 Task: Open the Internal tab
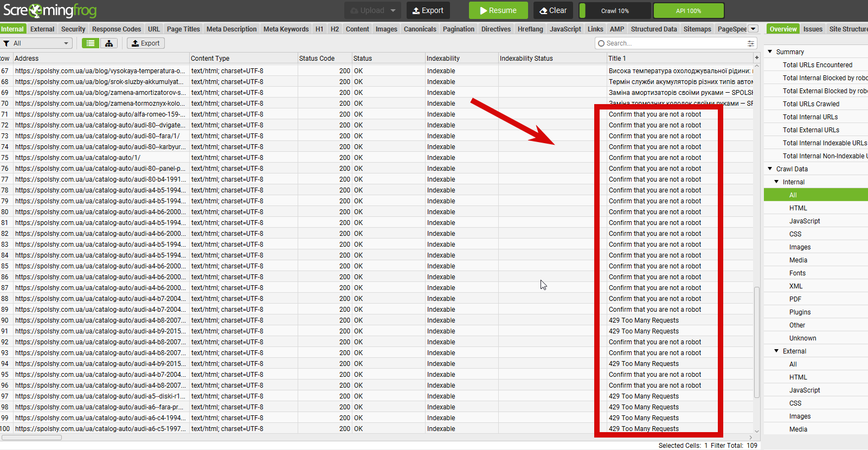[12, 29]
